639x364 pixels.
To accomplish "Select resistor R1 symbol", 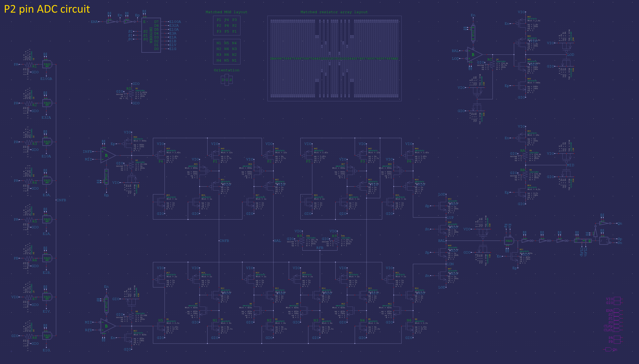I will click(29, 65).
